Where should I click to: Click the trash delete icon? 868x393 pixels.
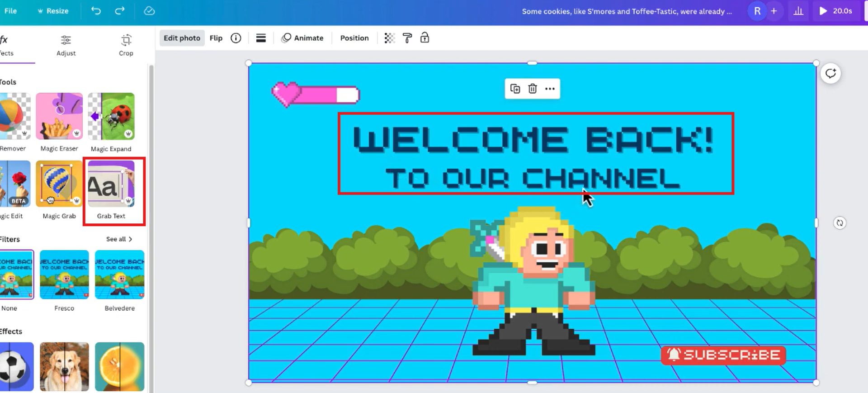click(x=533, y=89)
